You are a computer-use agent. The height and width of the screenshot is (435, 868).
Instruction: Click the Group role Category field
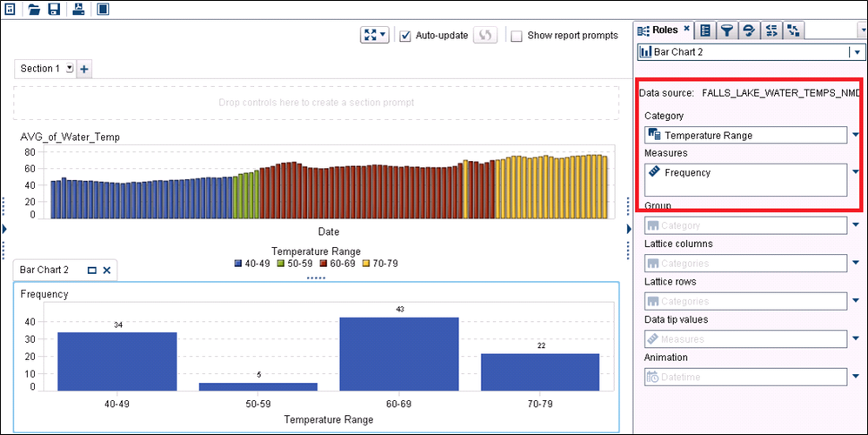[745, 226]
